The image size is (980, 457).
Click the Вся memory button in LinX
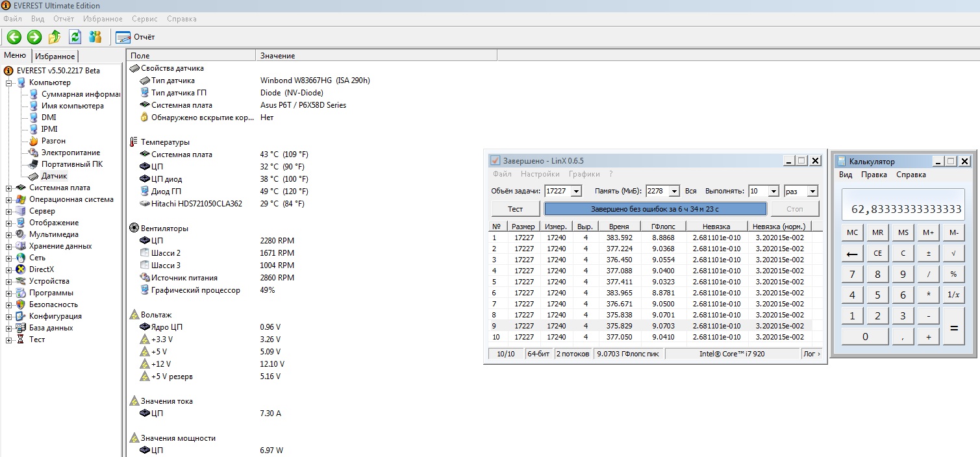pos(691,191)
